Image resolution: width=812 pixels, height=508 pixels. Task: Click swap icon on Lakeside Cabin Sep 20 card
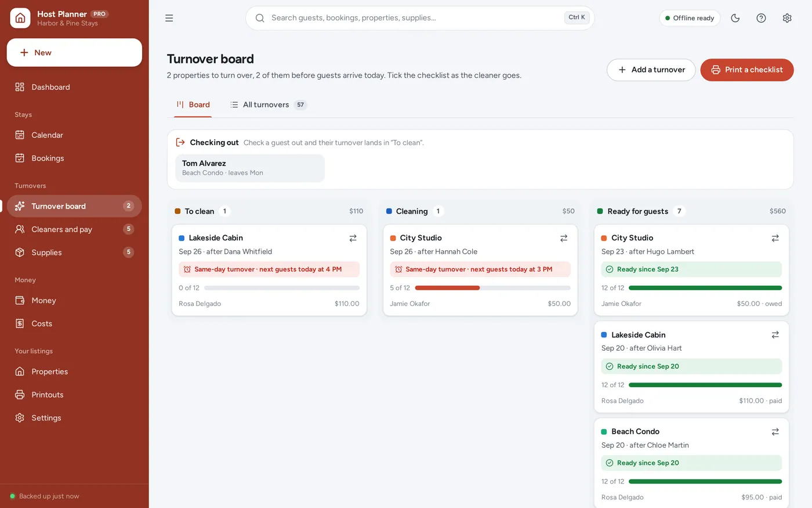click(x=775, y=335)
